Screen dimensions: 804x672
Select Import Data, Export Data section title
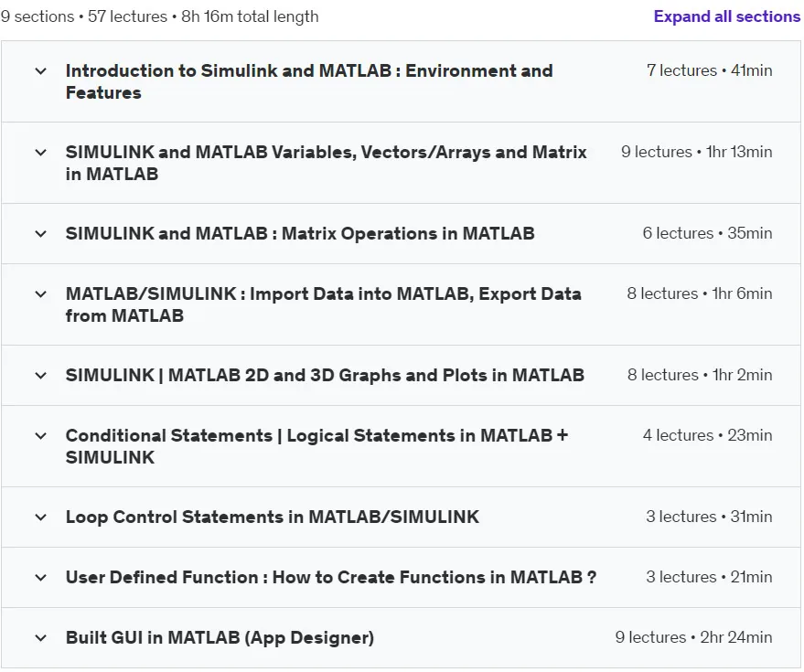(x=324, y=304)
